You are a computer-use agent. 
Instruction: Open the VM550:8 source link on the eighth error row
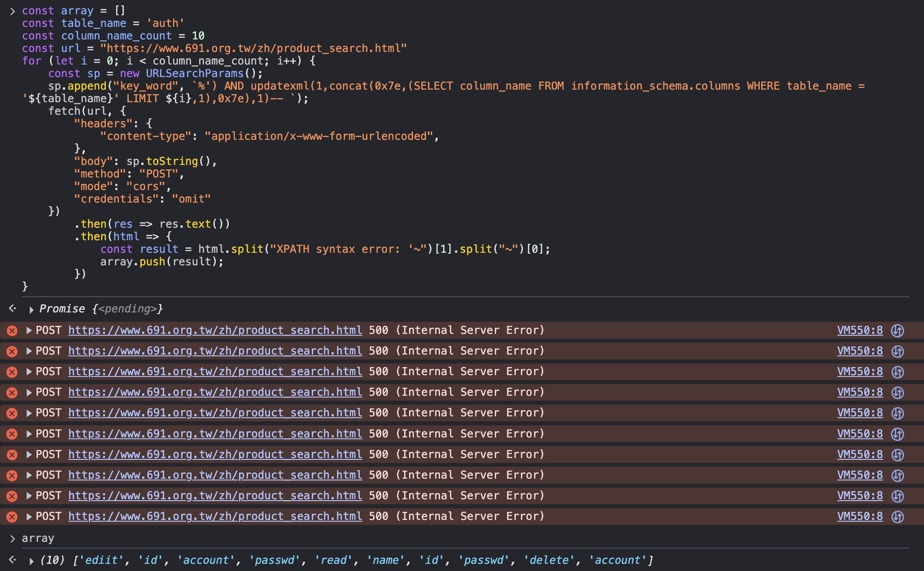point(860,475)
